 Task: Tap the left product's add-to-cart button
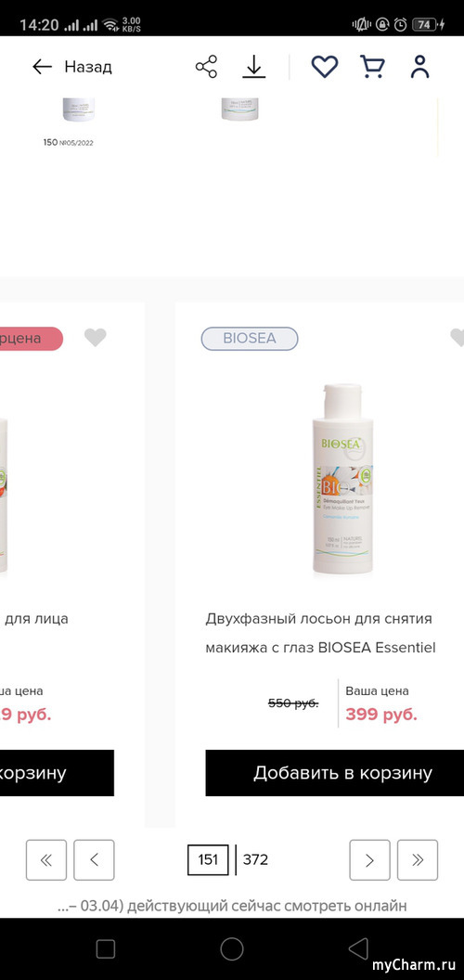(x=57, y=773)
